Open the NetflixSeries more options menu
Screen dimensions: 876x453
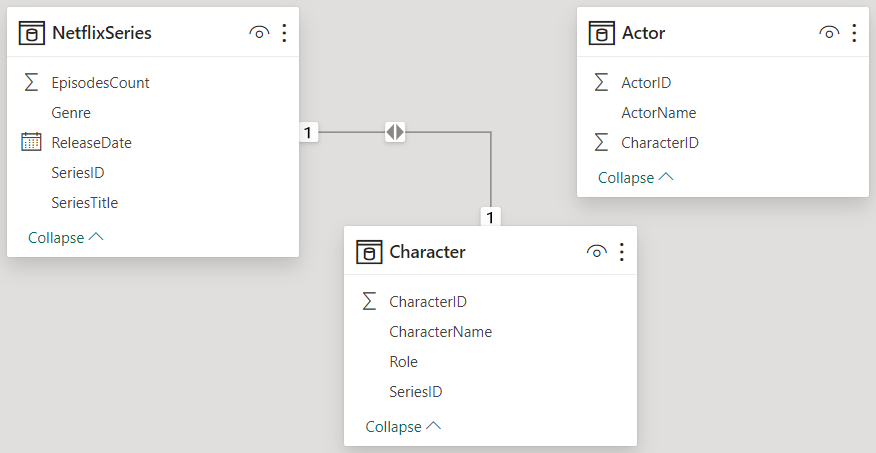284,33
